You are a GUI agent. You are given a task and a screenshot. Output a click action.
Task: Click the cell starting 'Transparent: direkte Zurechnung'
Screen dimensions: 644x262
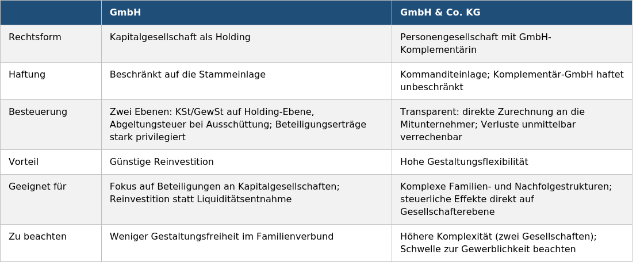512,125
